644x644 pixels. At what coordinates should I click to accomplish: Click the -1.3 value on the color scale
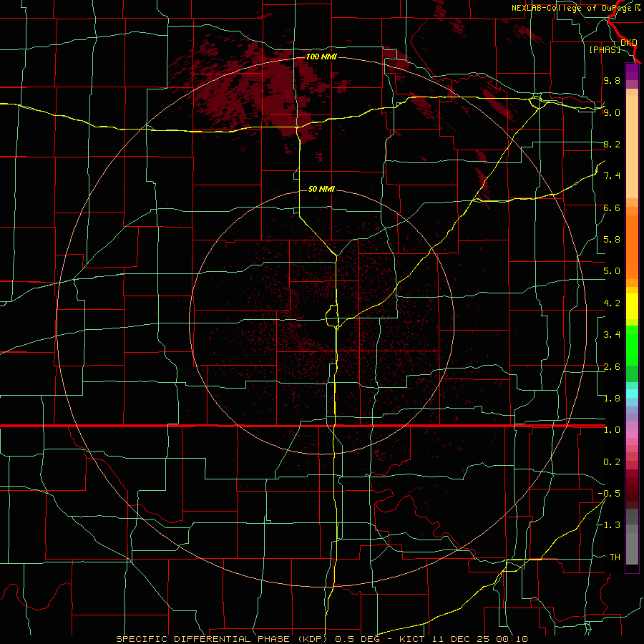pos(609,525)
